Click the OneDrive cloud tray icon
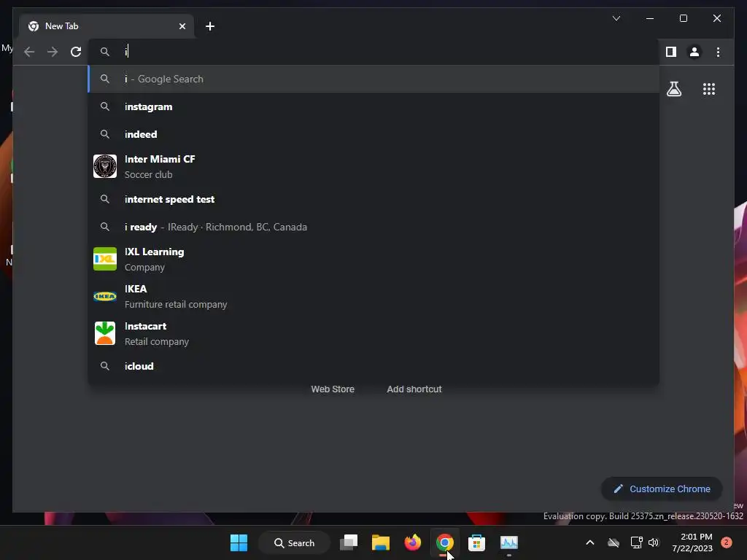 (x=614, y=542)
